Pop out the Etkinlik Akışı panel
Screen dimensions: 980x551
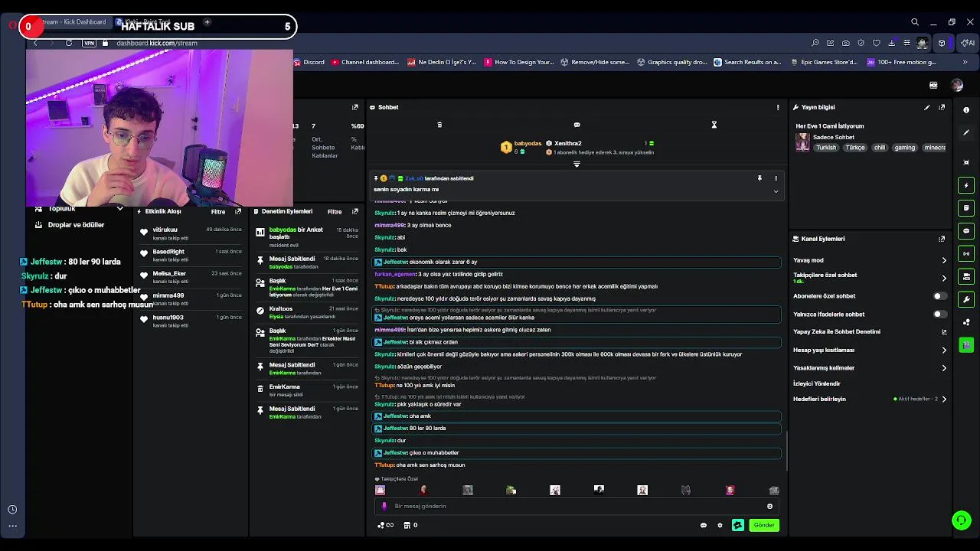point(238,211)
